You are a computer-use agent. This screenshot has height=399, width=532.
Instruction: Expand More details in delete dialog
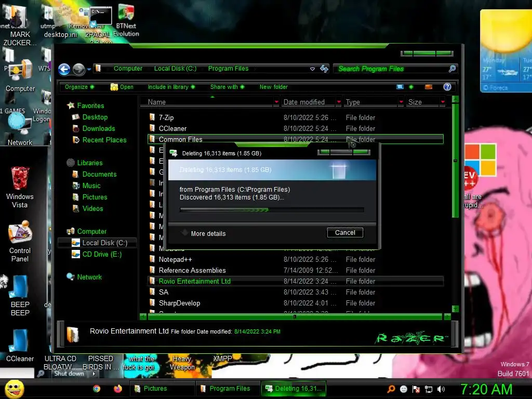click(204, 233)
